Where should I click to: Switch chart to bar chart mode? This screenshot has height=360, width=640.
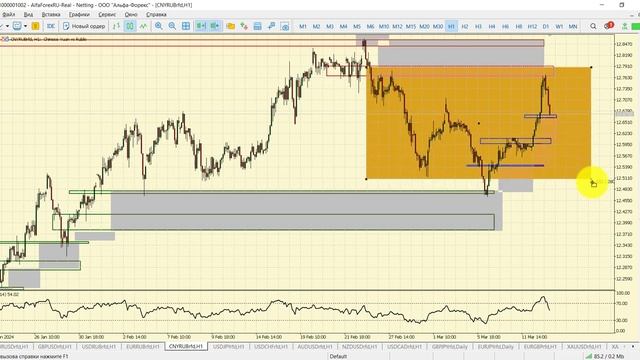pos(116,26)
